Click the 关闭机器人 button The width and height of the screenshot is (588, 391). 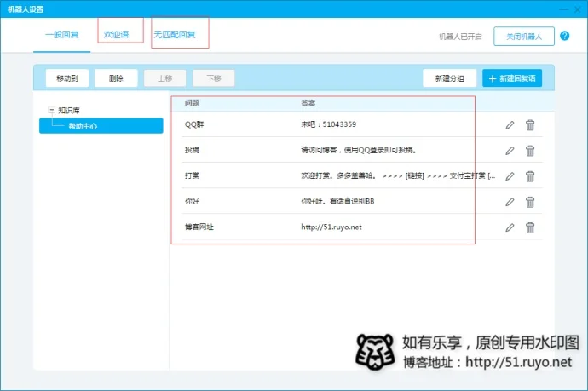524,37
